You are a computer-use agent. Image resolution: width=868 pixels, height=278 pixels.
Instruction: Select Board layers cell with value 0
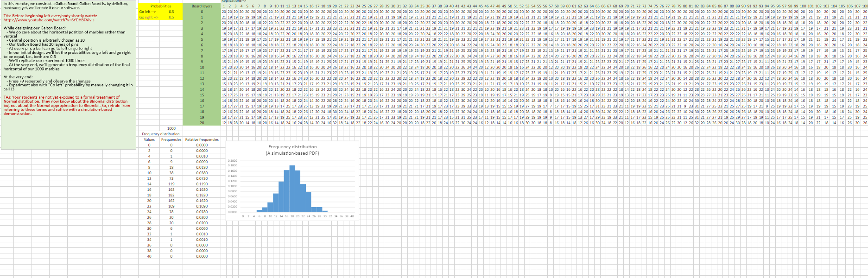pyautogui.click(x=202, y=12)
